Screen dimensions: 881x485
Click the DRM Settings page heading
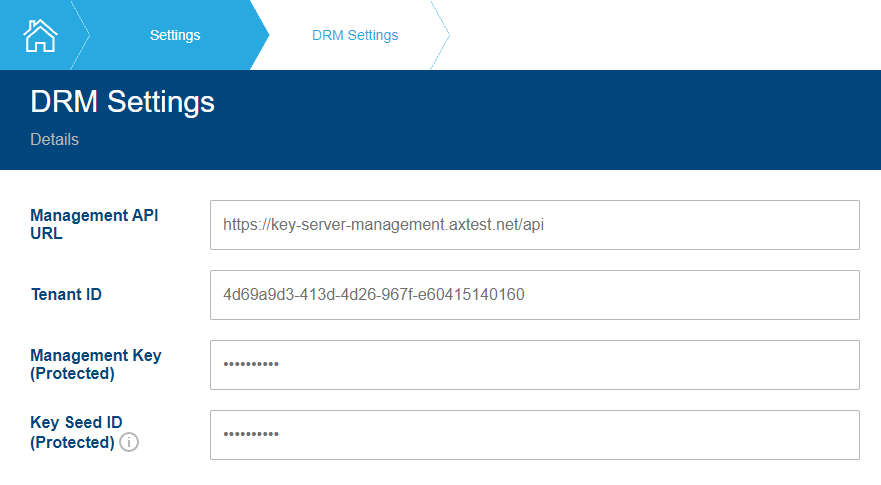coord(123,102)
